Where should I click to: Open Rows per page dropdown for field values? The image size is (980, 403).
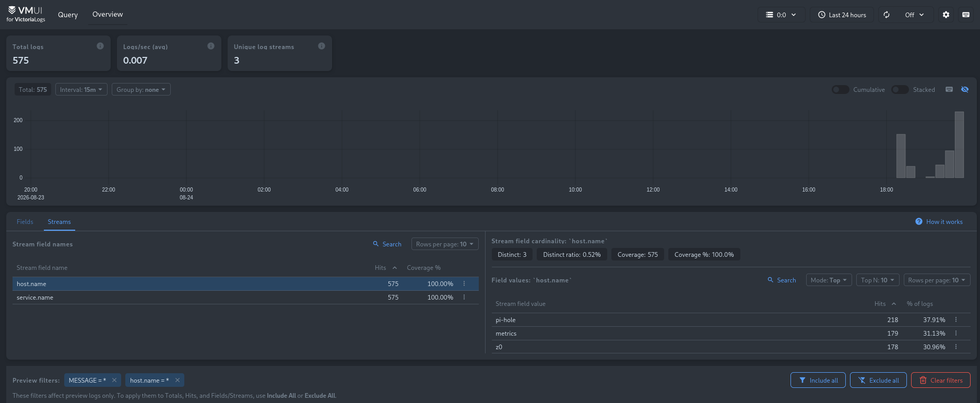click(937, 280)
